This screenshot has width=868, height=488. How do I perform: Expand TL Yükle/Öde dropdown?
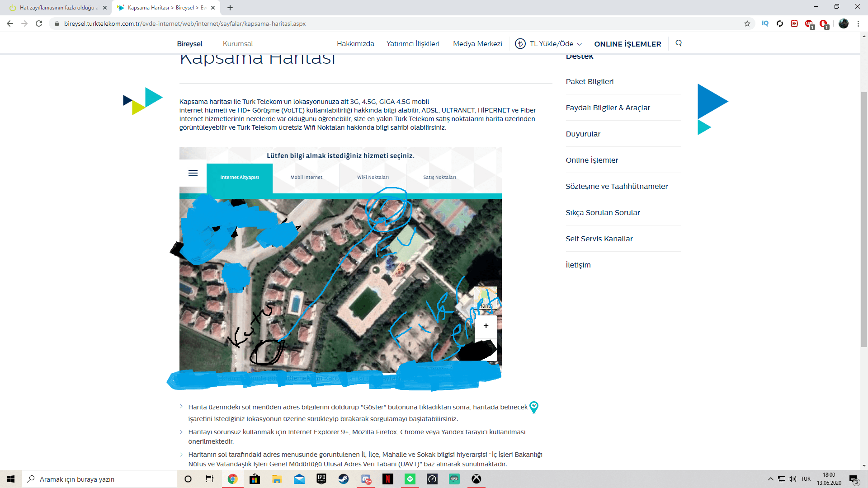(x=552, y=44)
